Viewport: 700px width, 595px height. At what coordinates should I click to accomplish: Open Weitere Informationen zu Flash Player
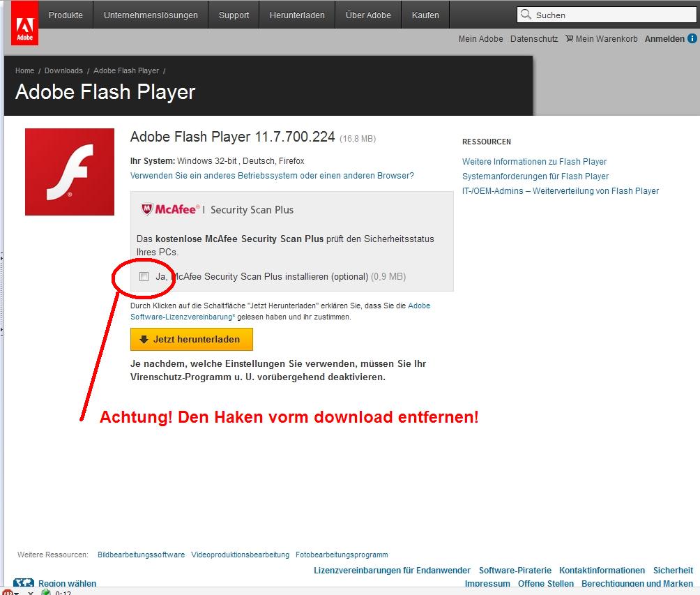pyautogui.click(x=534, y=161)
